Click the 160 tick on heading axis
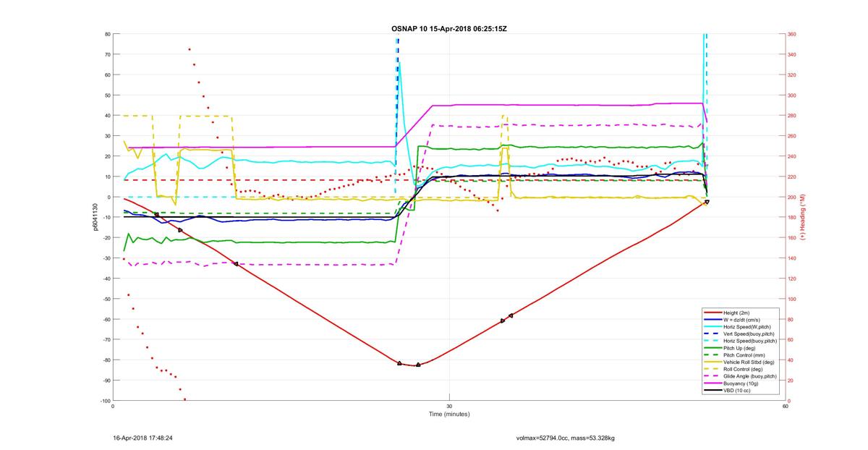 point(791,238)
